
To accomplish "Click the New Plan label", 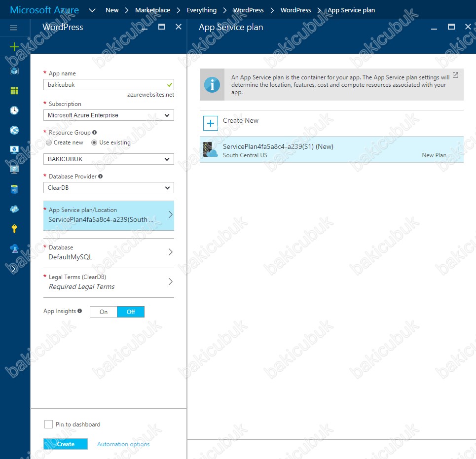I will click(434, 155).
